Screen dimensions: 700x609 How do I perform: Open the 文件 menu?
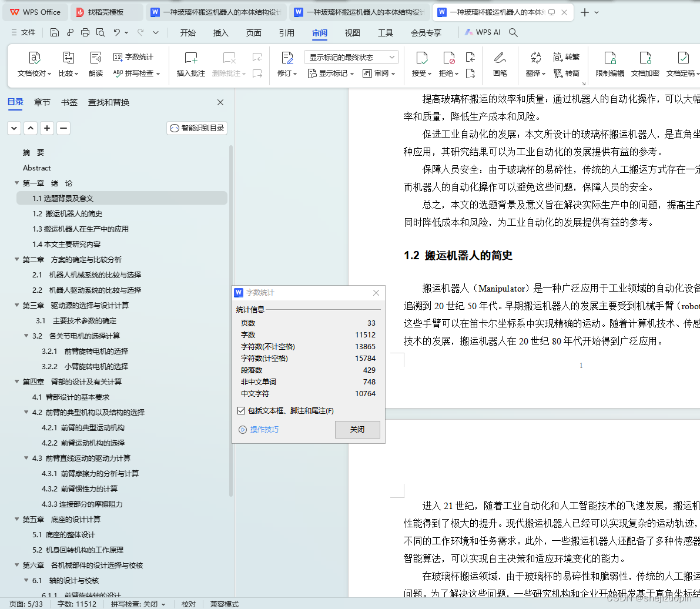coord(23,32)
